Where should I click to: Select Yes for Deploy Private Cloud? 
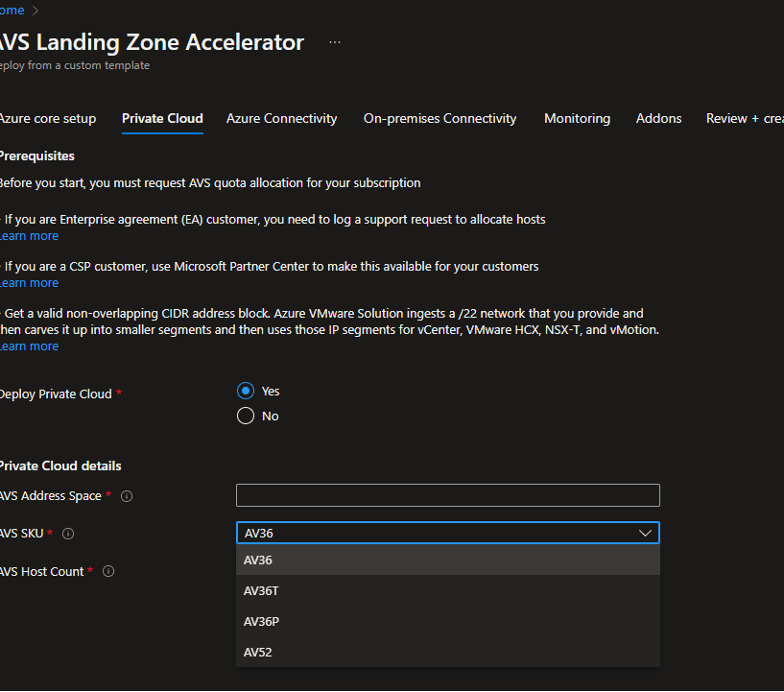(247, 391)
